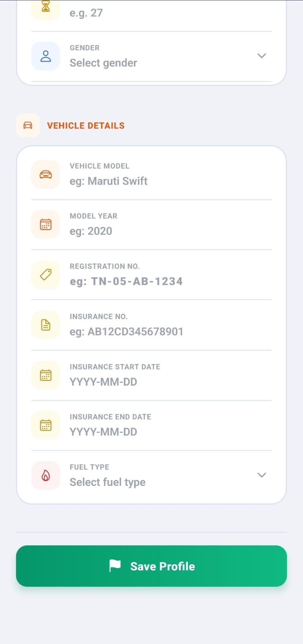Viewport: 303px width, 644px height.
Task: Focus the Vehicle Model input field
Action: click(151, 175)
